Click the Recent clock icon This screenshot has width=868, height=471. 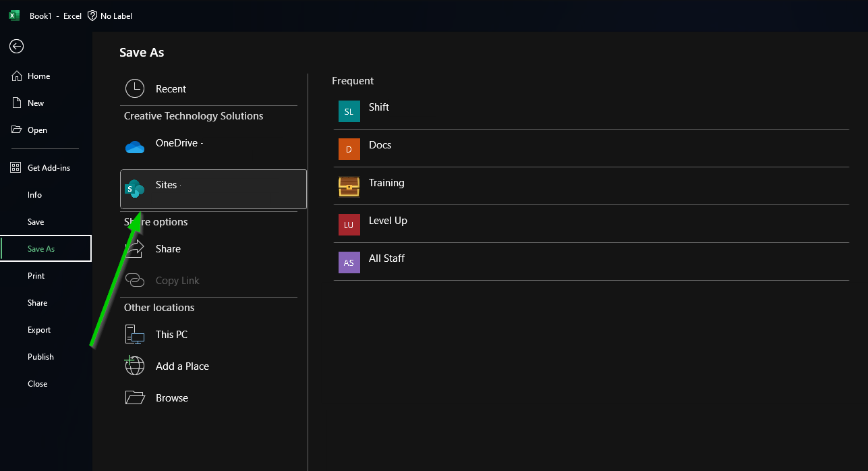[x=135, y=88]
